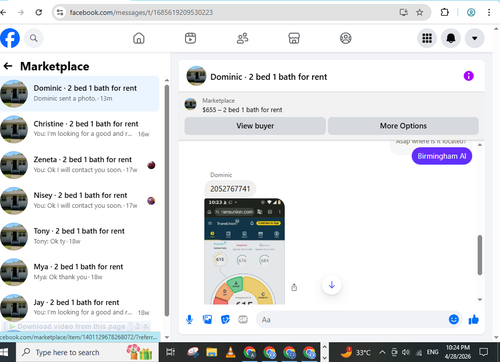Click the Windows Start button
The image size is (500, 362).
pos(4,352)
